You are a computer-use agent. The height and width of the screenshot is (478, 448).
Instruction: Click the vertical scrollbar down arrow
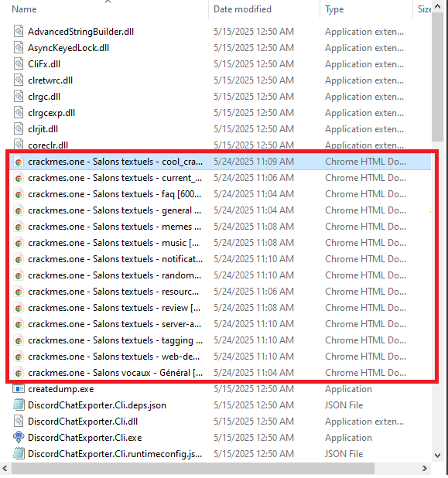(x=438, y=456)
